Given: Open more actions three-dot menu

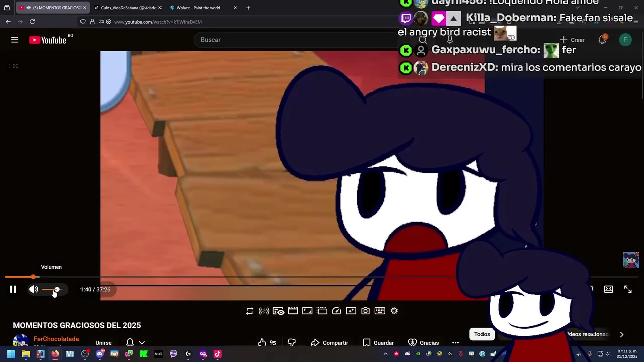Looking at the screenshot, I should 455,342.
